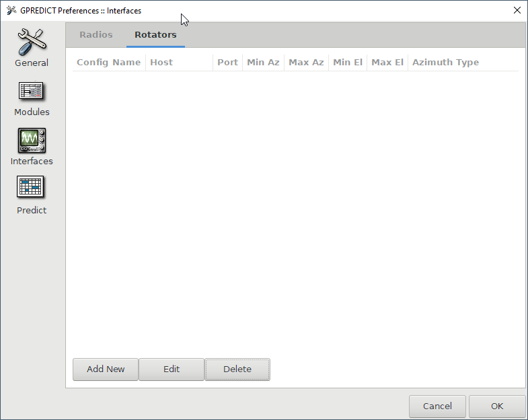
Task: Sort by Config Name column header
Action: click(109, 63)
